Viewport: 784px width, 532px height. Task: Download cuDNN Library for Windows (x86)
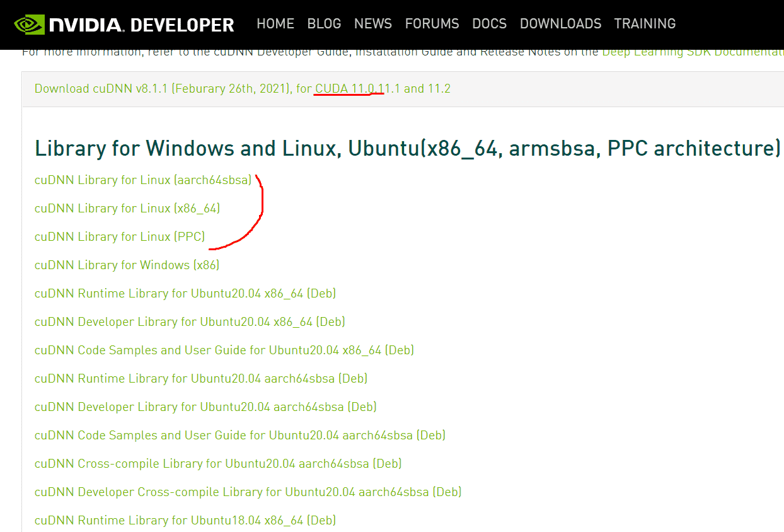tap(127, 265)
